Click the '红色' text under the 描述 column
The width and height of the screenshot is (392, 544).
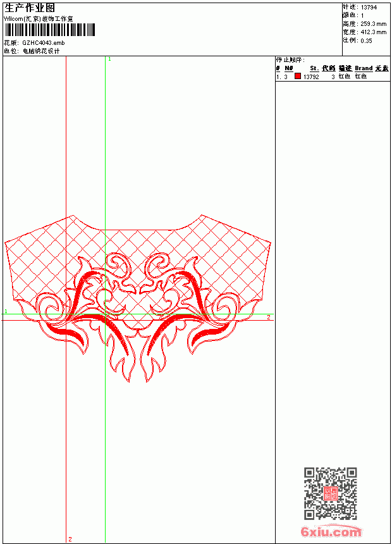coord(345,77)
